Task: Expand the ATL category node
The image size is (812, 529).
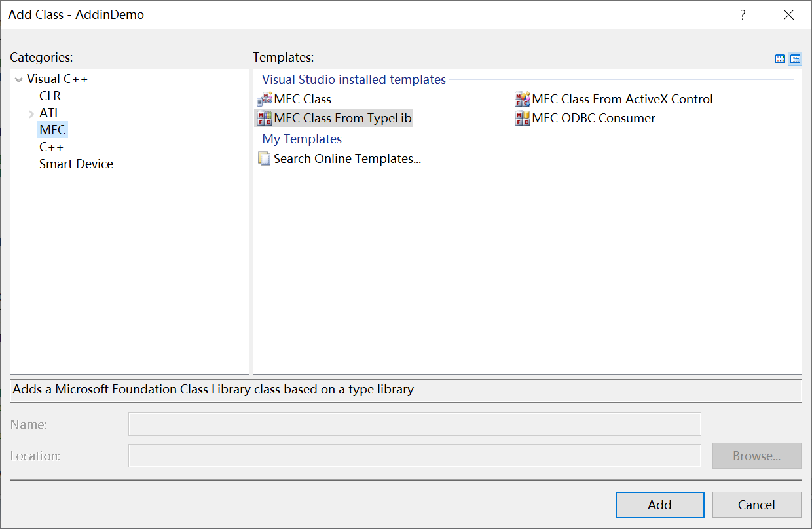Action: pos(31,114)
